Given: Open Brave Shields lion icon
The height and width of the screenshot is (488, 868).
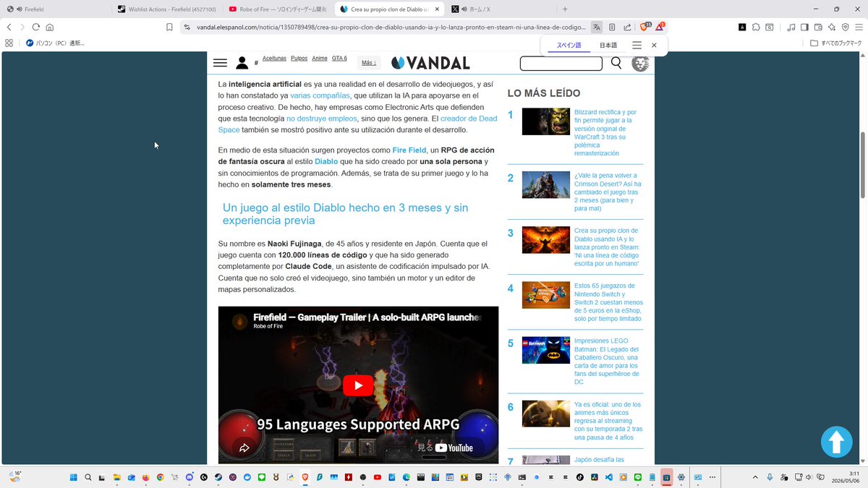Looking at the screenshot, I should click(644, 27).
